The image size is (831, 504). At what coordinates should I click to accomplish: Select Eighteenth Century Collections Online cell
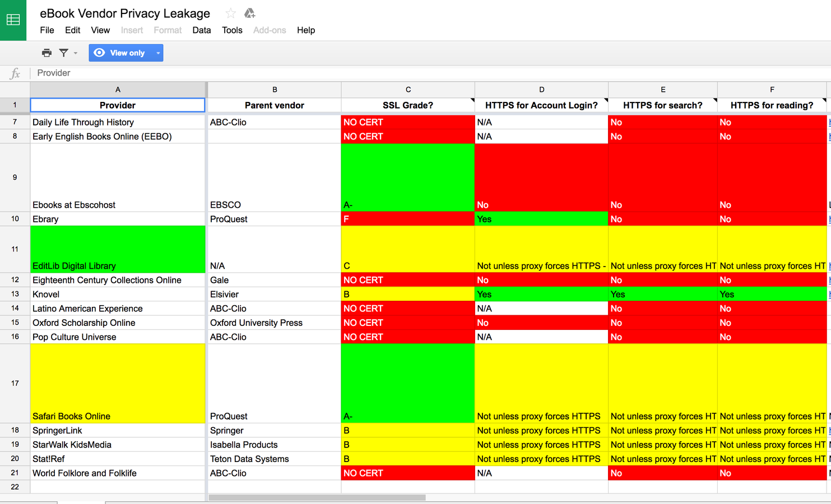(x=118, y=280)
